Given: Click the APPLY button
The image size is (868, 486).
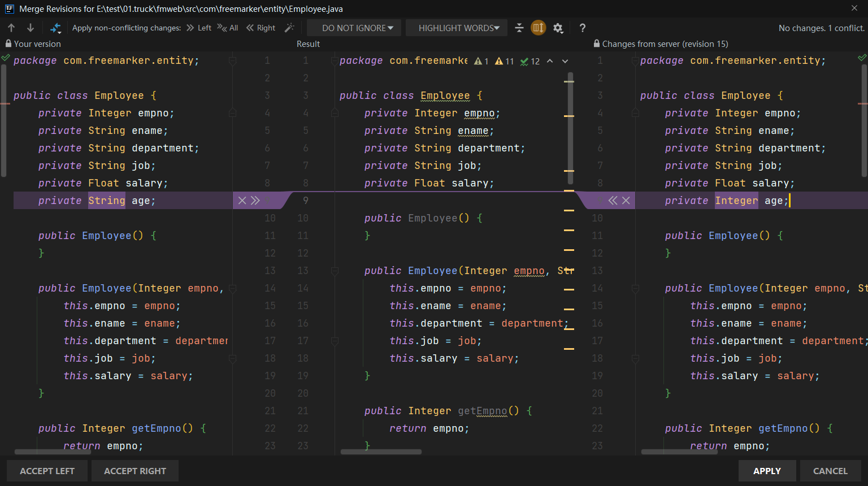Looking at the screenshot, I should [x=767, y=471].
